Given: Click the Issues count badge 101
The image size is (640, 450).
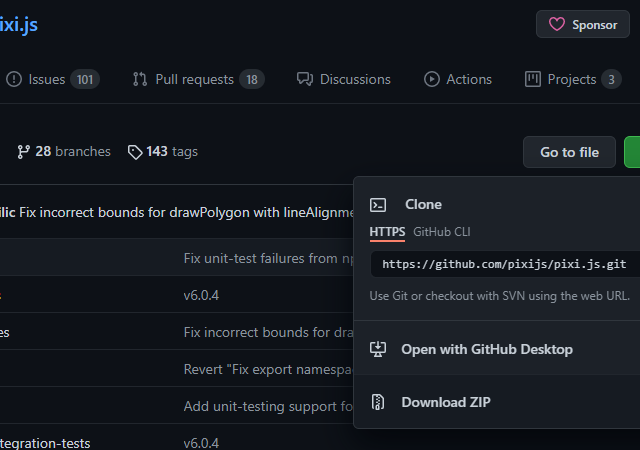Looking at the screenshot, I should tap(85, 79).
